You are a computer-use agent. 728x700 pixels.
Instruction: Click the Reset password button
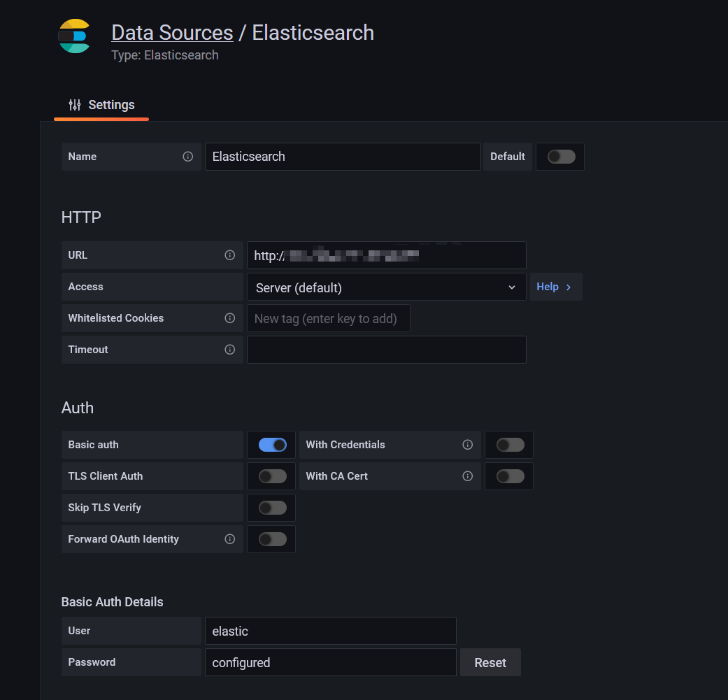(490, 662)
